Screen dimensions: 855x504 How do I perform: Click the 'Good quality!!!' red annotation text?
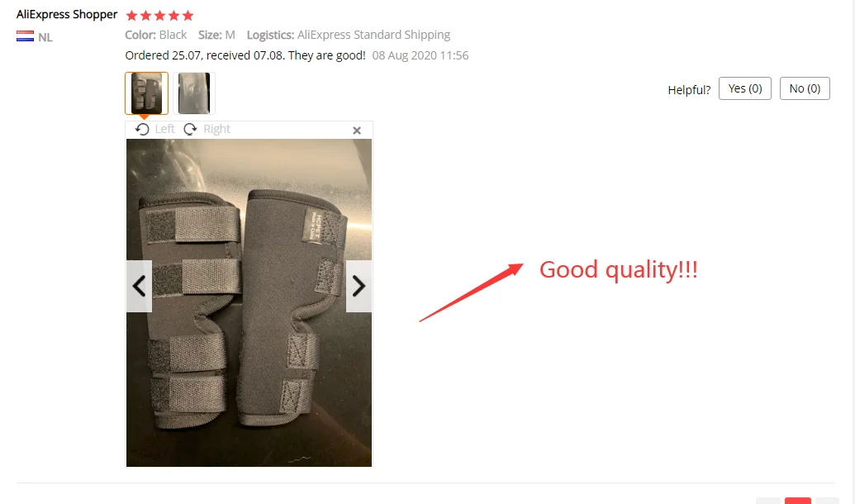point(619,270)
